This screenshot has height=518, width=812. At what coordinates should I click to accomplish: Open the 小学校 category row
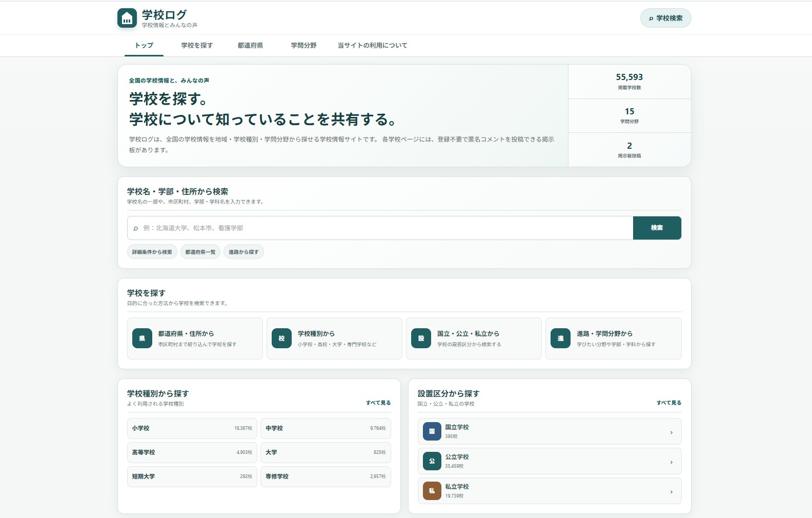[192, 428]
